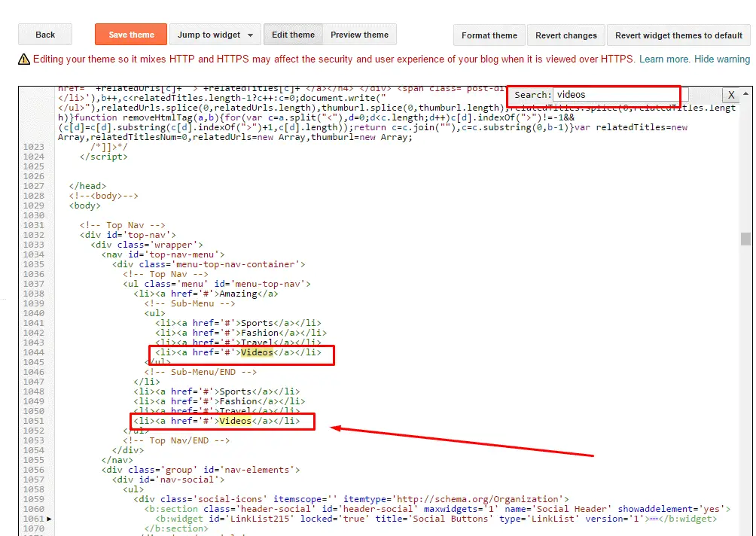Click the "Search:" label
Viewport: 756px width, 536px height.
pyautogui.click(x=532, y=95)
